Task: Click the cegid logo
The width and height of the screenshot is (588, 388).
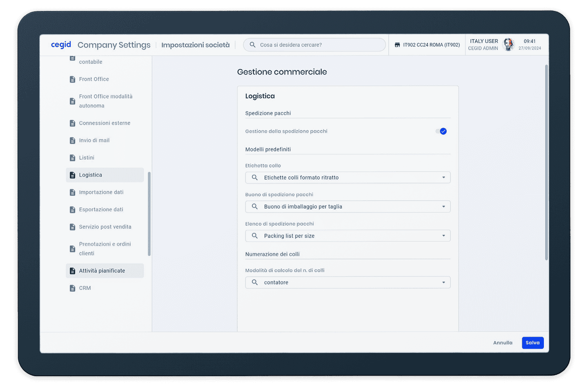Action: pyautogui.click(x=61, y=44)
